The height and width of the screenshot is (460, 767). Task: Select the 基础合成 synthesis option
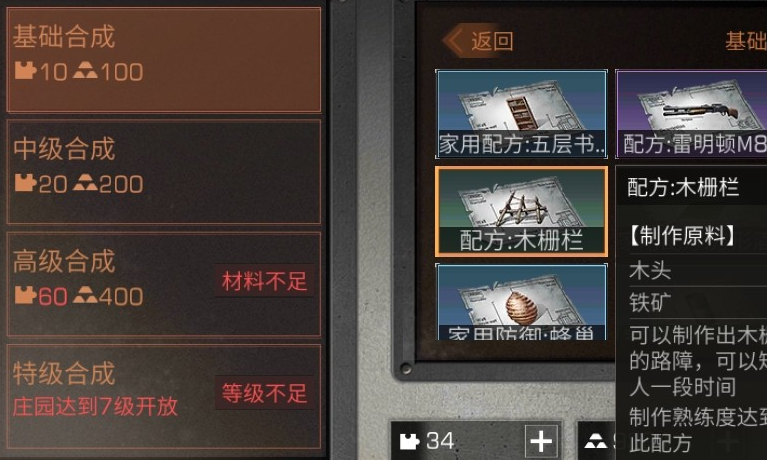tap(163, 60)
